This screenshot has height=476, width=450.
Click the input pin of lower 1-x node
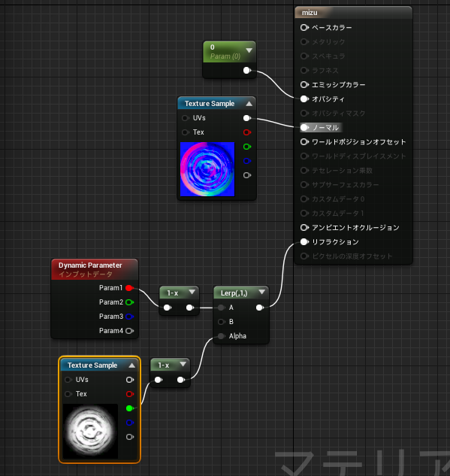click(159, 380)
